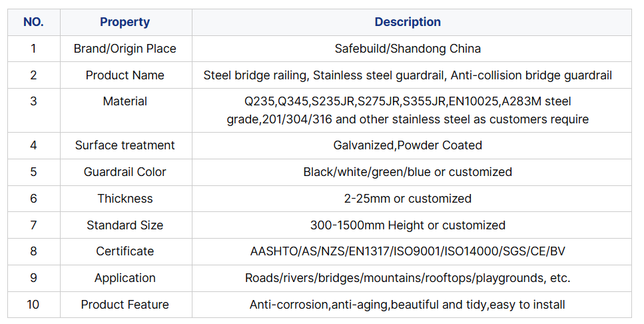Image resolution: width=644 pixels, height=324 pixels.
Task: Select the Material property cell
Action: (125, 101)
